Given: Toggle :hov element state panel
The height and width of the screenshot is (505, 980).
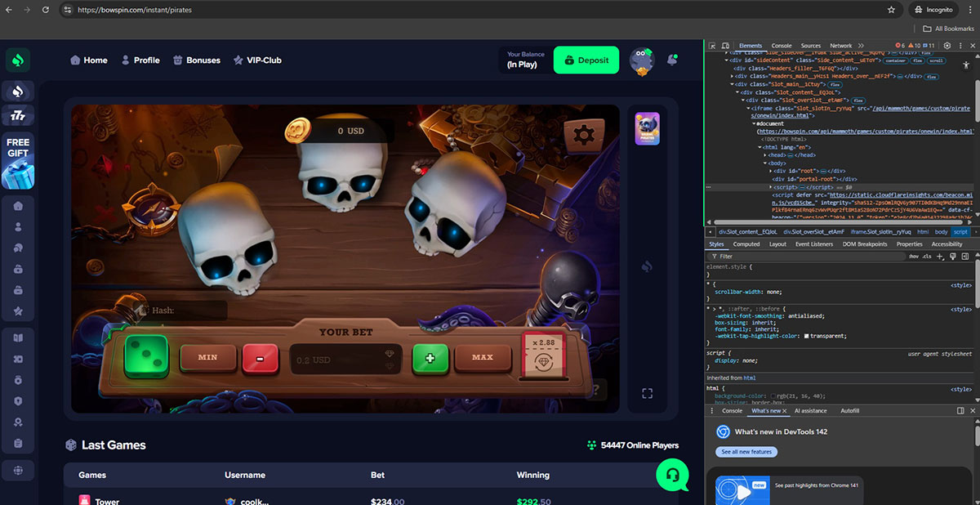Looking at the screenshot, I should click(x=913, y=256).
